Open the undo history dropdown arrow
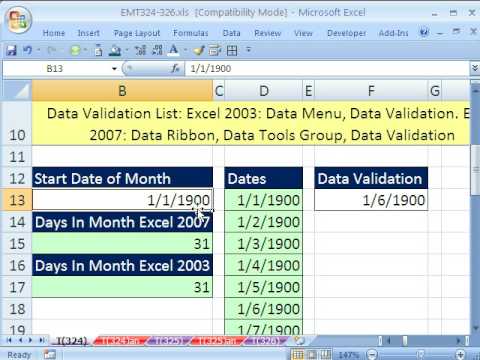The height and width of the screenshot is (360, 480). click(x=38, y=50)
